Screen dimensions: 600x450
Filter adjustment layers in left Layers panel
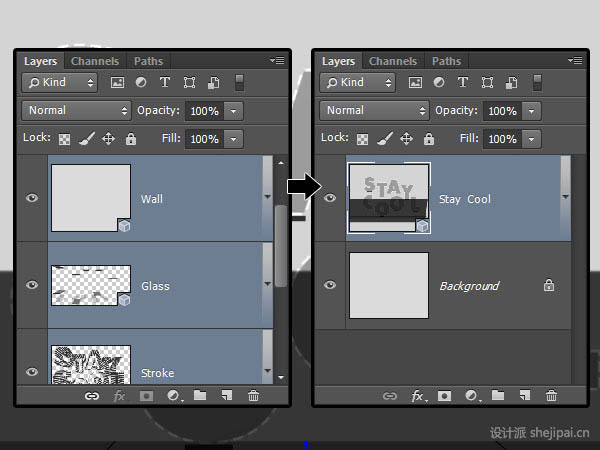click(x=141, y=82)
